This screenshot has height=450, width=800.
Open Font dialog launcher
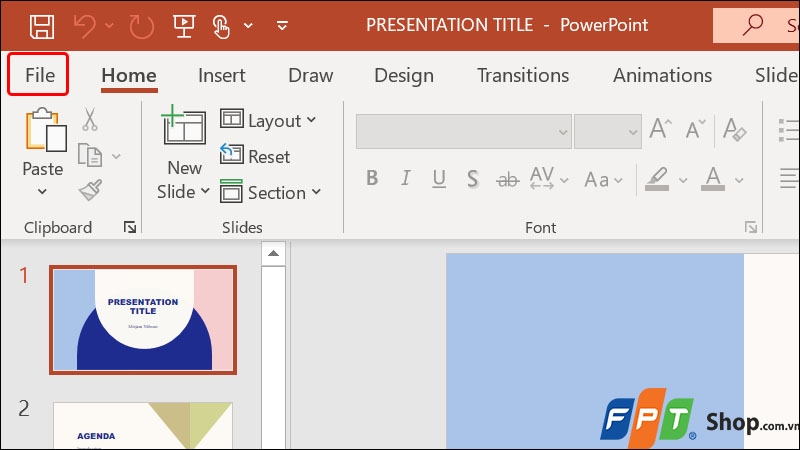coord(751,227)
